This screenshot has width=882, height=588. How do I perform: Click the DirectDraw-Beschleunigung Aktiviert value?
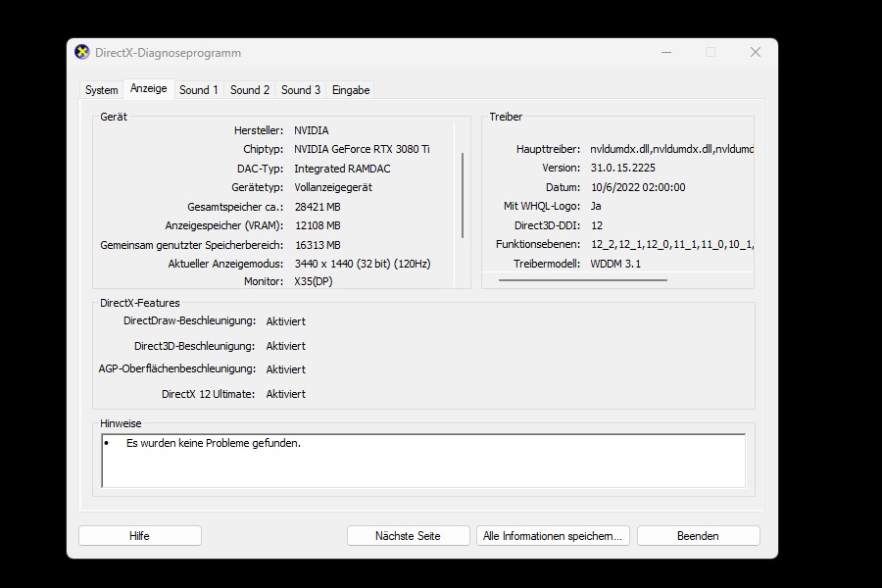click(x=286, y=321)
